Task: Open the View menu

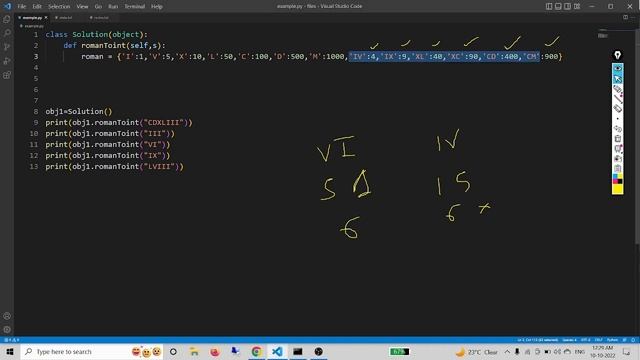Action: click(82, 7)
